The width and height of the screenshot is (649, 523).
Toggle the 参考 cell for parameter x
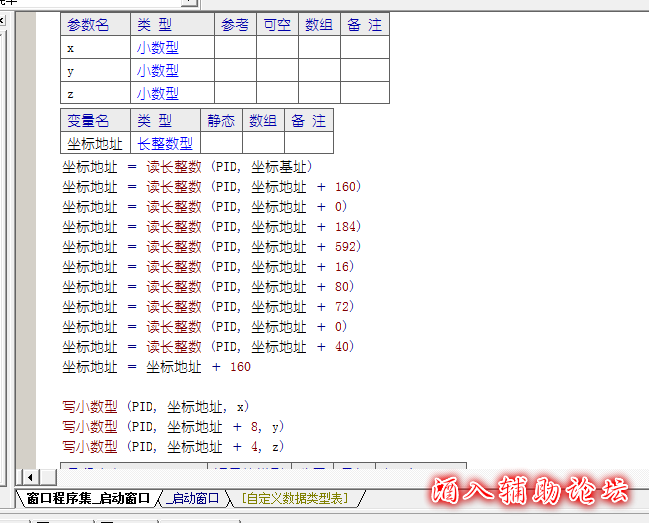(x=235, y=47)
